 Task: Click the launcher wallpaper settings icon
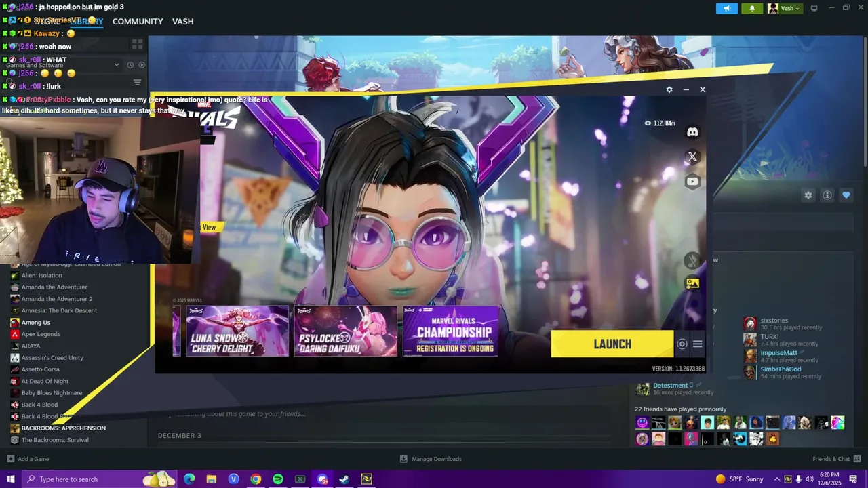point(692,284)
